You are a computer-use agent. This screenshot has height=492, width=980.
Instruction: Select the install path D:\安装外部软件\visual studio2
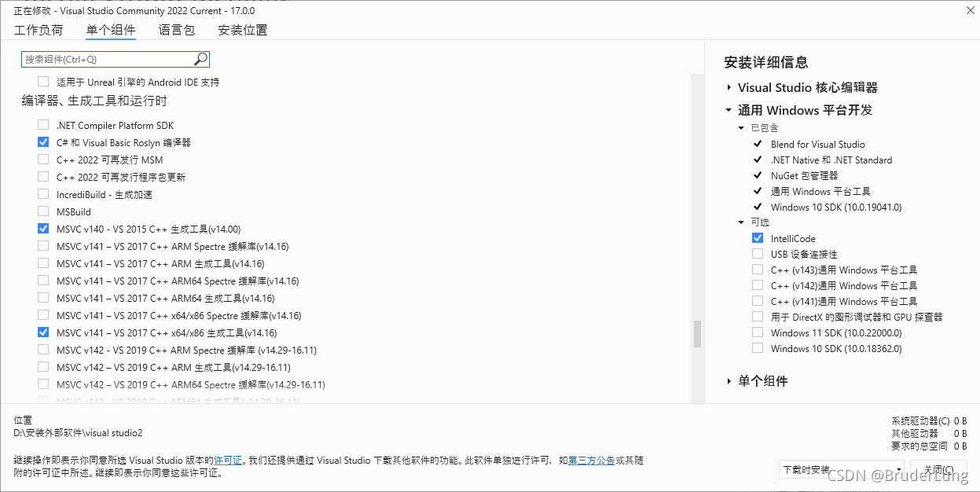click(x=78, y=433)
